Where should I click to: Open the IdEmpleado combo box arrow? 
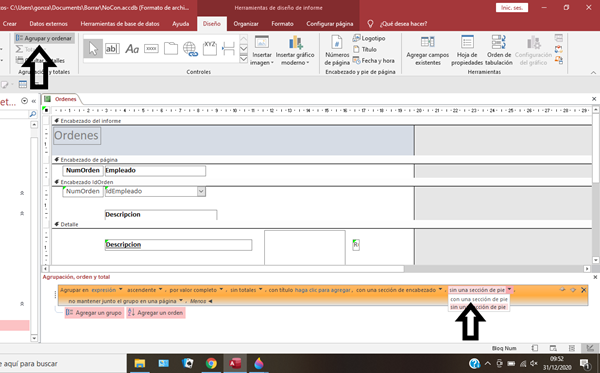[x=201, y=191]
